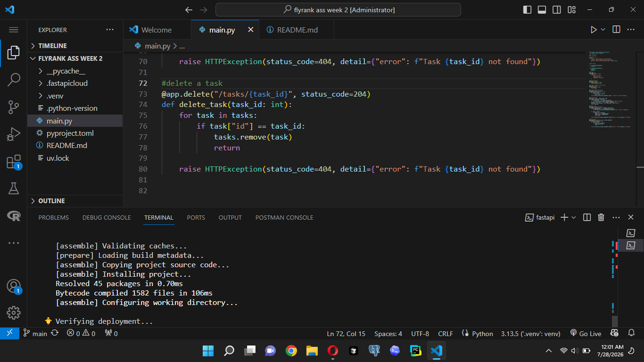The image size is (644, 362).
Task: Expand the __pycache__ folder
Action: [76, 71]
